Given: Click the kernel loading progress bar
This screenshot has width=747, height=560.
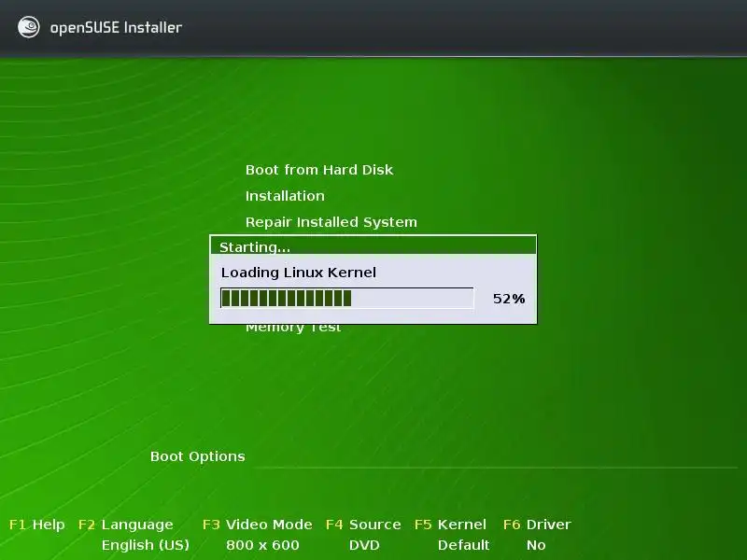Looking at the screenshot, I should click(x=347, y=298).
